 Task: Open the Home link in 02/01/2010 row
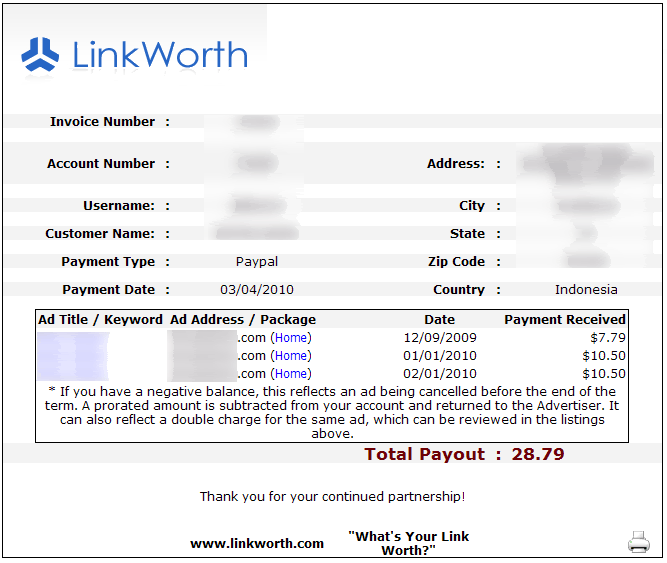pos(291,374)
